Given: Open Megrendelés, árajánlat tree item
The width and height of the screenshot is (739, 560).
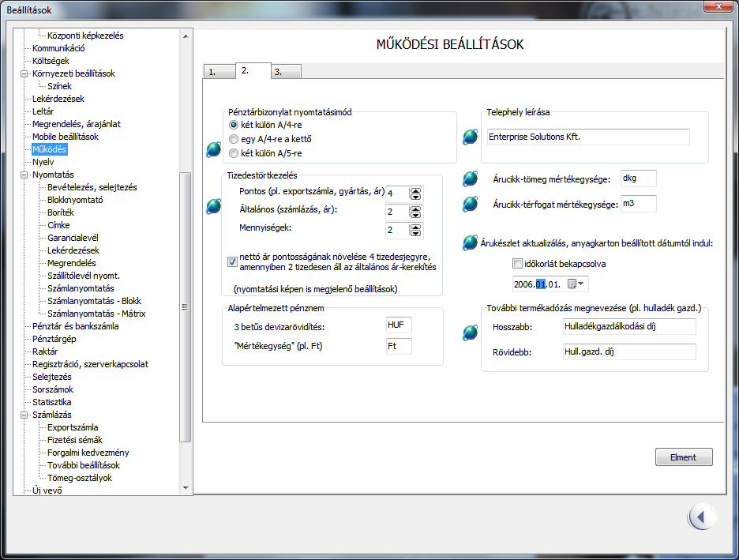Looking at the screenshot, I should coord(77,124).
